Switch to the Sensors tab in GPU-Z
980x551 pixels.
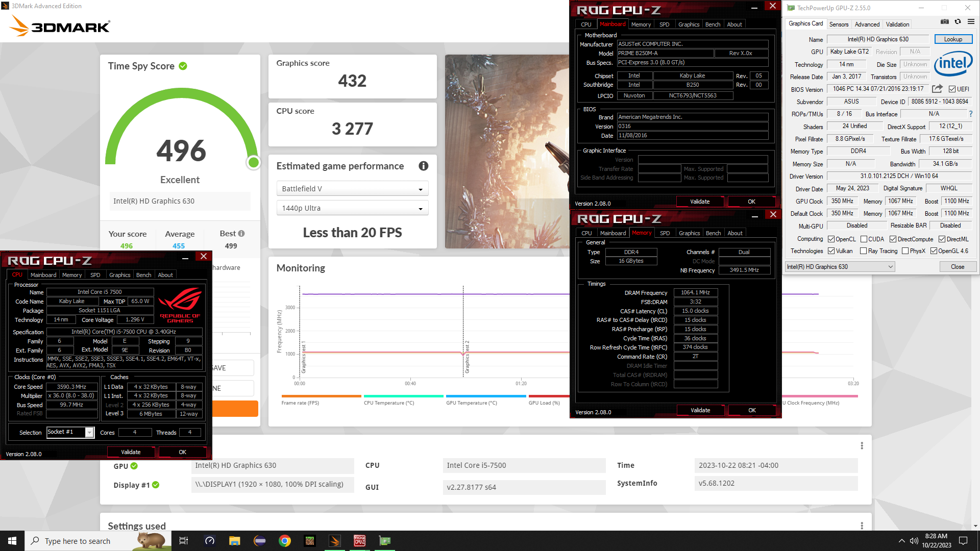(x=839, y=24)
